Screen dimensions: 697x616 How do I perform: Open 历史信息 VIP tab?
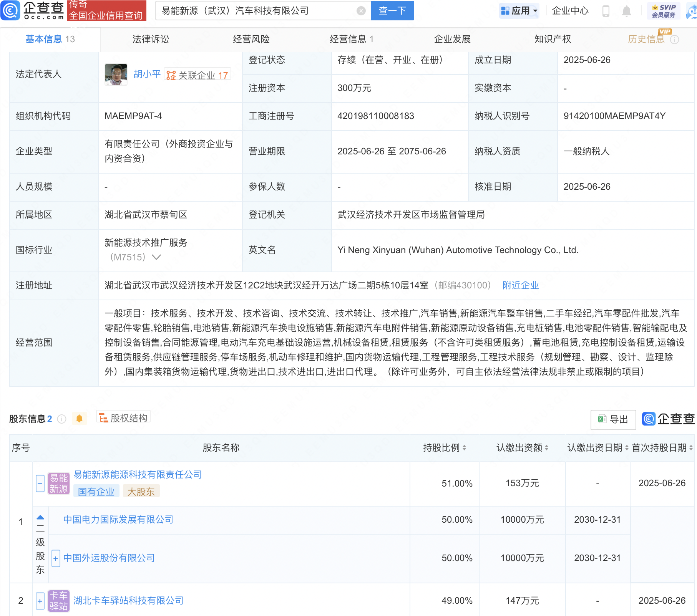(x=646, y=39)
